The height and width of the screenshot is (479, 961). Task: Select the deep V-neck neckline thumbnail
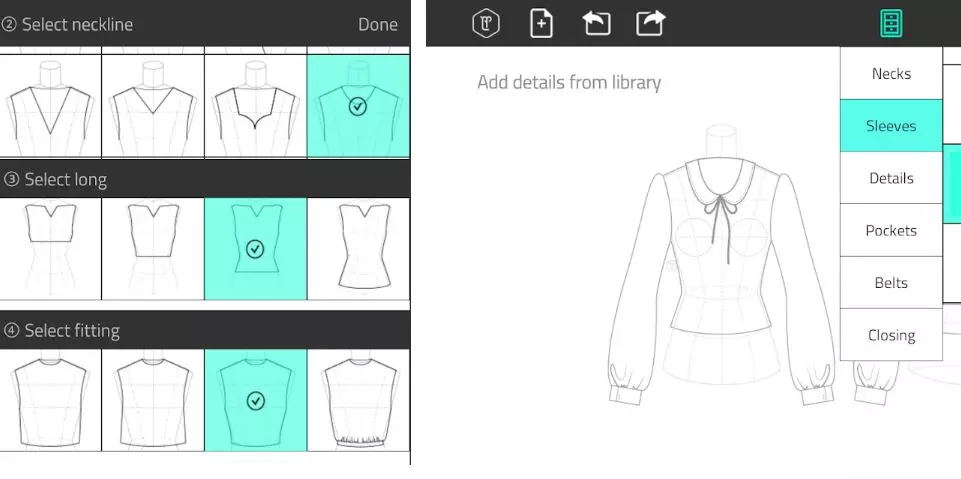(x=50, y=106)
